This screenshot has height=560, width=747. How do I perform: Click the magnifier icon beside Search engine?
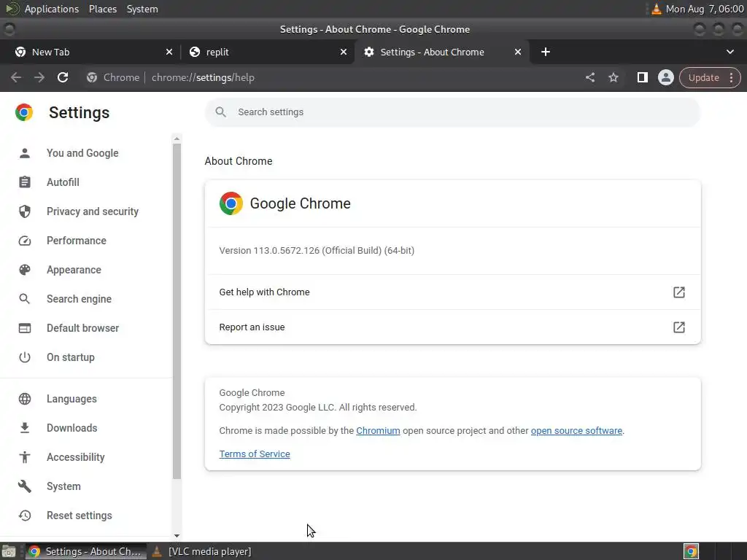point(25,298)
